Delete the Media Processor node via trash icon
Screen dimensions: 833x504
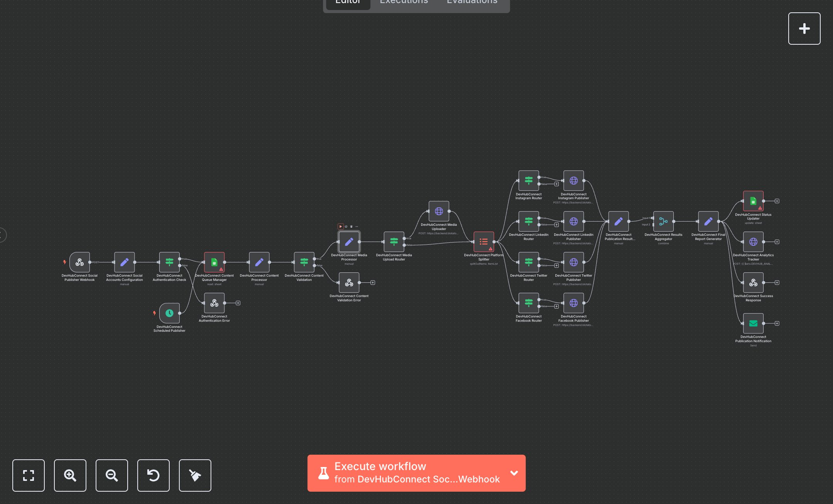tap(351, 227)
